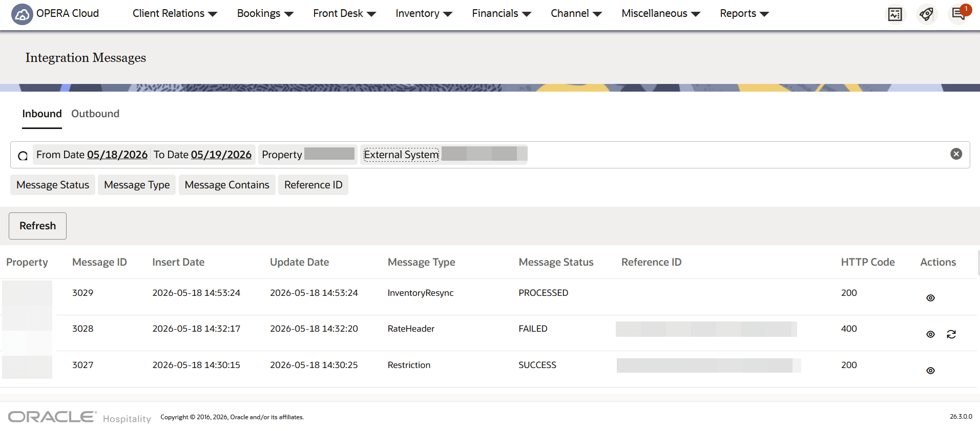Screen dimensions: 980x431
Task: Open Miscellaneous menu
Action: pos(660,14)
